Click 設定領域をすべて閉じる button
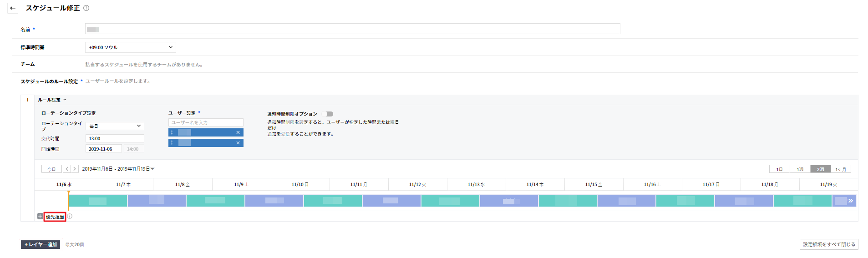 coord(829,244)
